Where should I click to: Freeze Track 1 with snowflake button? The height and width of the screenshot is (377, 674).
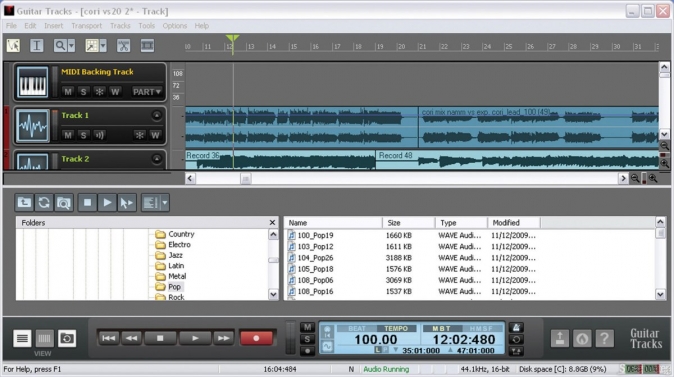pos(139,135)
